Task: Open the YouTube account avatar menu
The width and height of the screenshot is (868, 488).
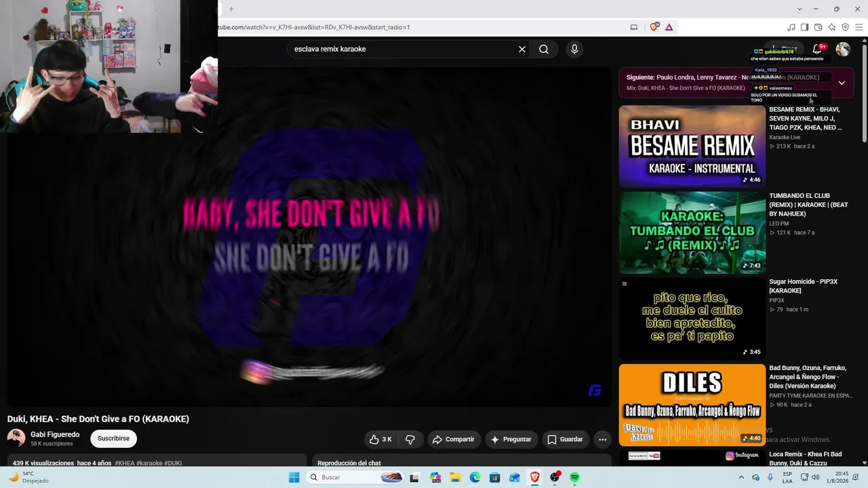Action: coord(843,49)
